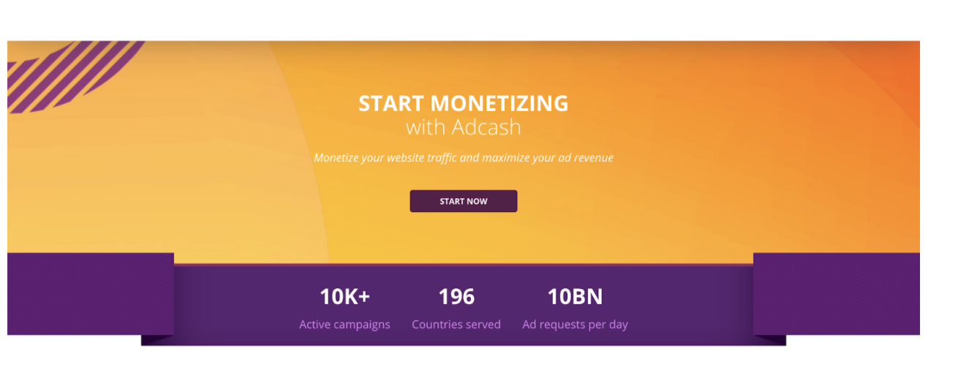Click the 10BN statistic number
Viewport: 980px width, 370px height.
[575, 296]
